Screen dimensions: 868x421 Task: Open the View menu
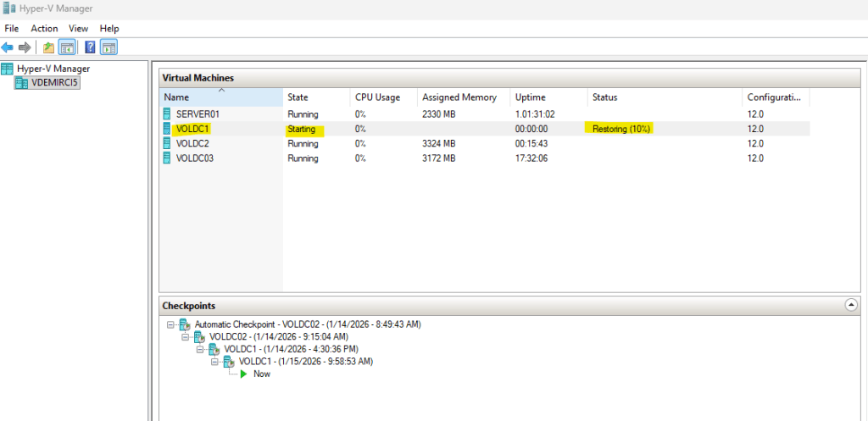pyautogui.click(x=78, y=29)
